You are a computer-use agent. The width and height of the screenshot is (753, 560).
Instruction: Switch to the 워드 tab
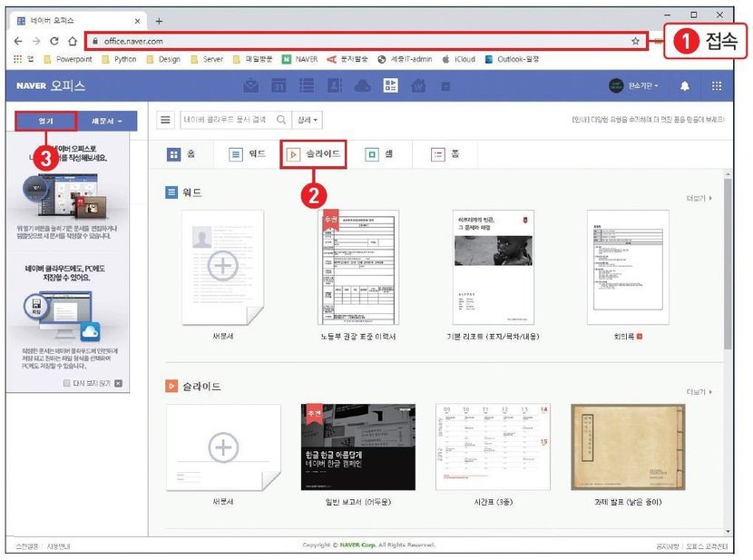point(248,154)
